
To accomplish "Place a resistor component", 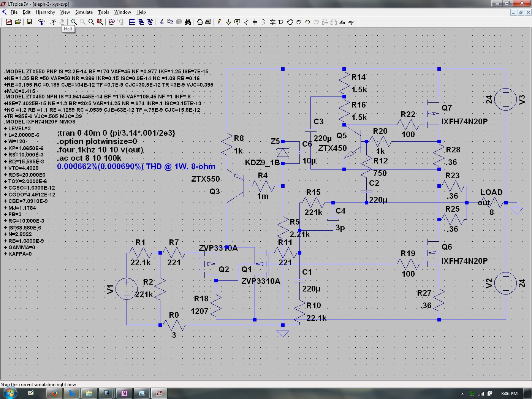I will 246,22.
